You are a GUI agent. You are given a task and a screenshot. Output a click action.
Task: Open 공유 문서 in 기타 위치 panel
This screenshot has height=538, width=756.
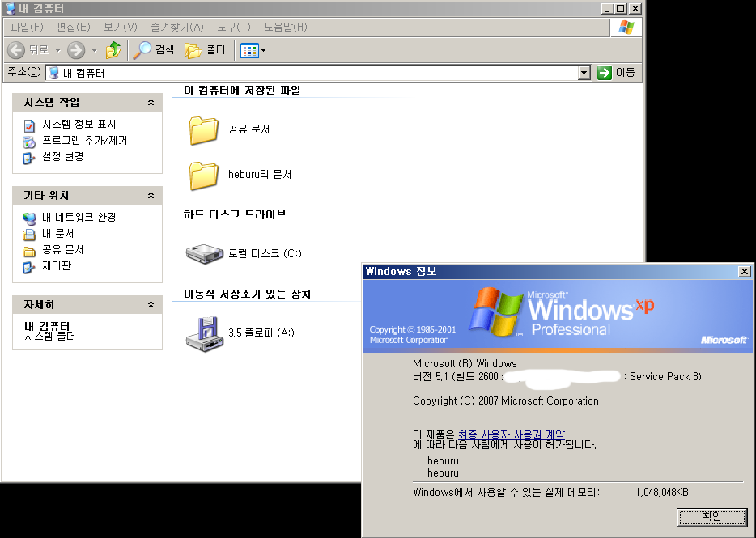[62, 250]
